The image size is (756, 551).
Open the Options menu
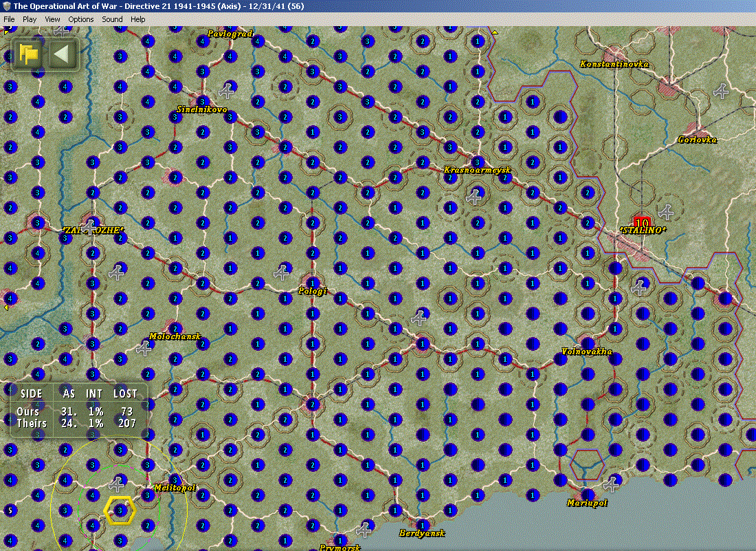80,19
